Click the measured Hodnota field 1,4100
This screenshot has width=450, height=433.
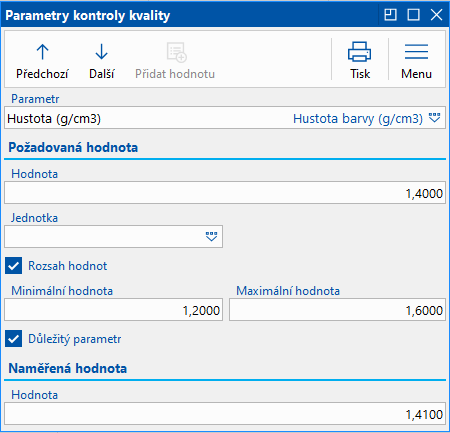tap(225, 414)
